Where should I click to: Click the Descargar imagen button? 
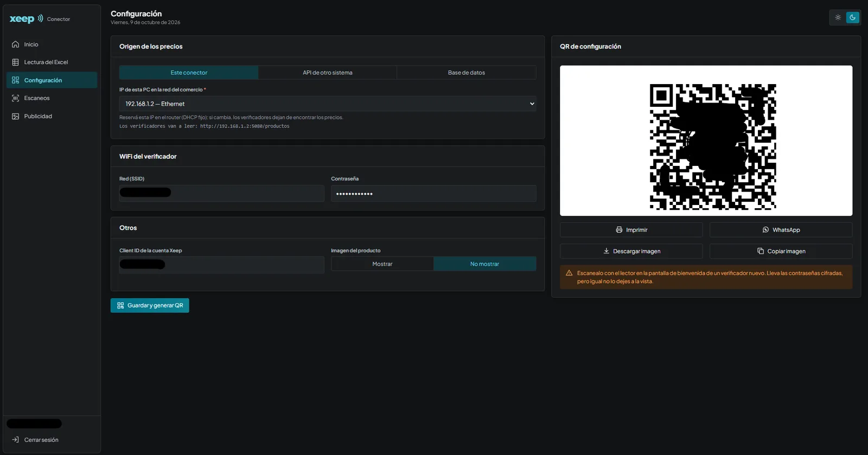(631, 251)
